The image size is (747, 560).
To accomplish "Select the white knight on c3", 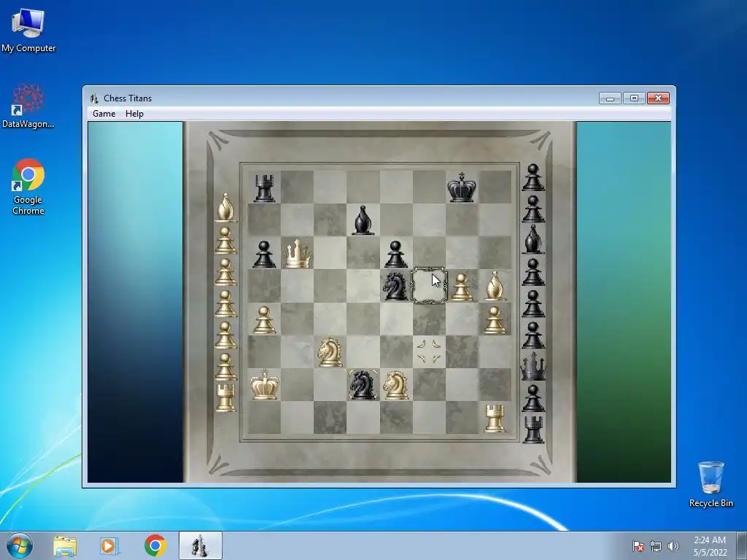I will 330,352.
